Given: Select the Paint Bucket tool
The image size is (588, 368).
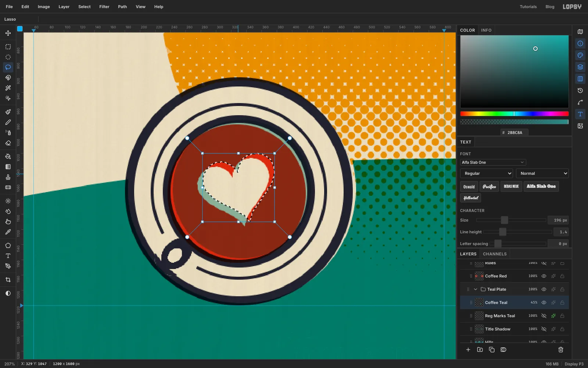Looking at the screenshot, I should (x=8, y=156).
